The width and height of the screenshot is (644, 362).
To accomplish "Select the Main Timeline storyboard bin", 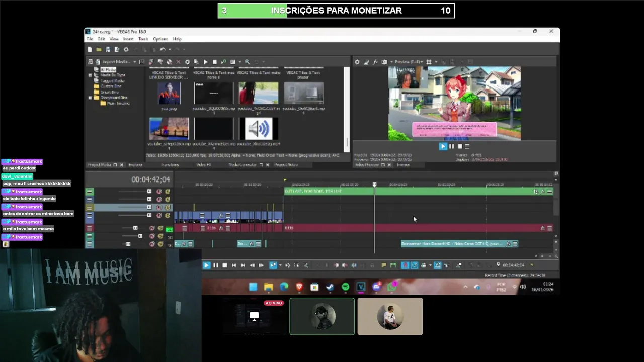I will point(118,103).
